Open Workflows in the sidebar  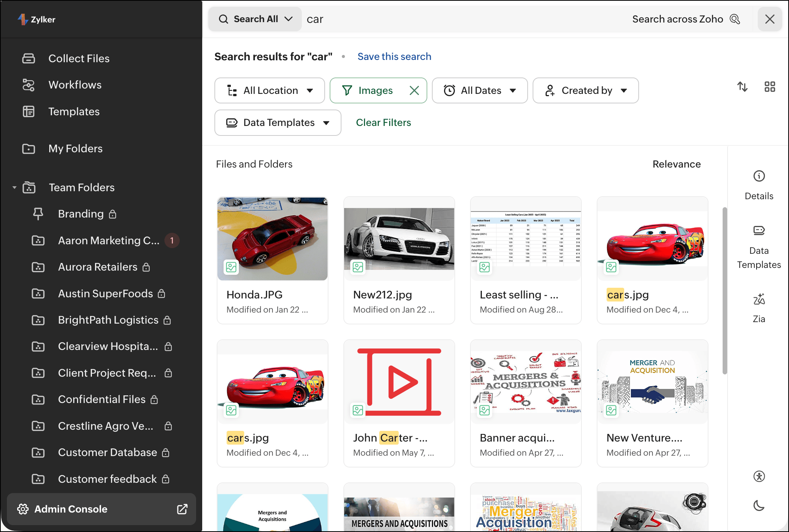[x=75, y=85]
